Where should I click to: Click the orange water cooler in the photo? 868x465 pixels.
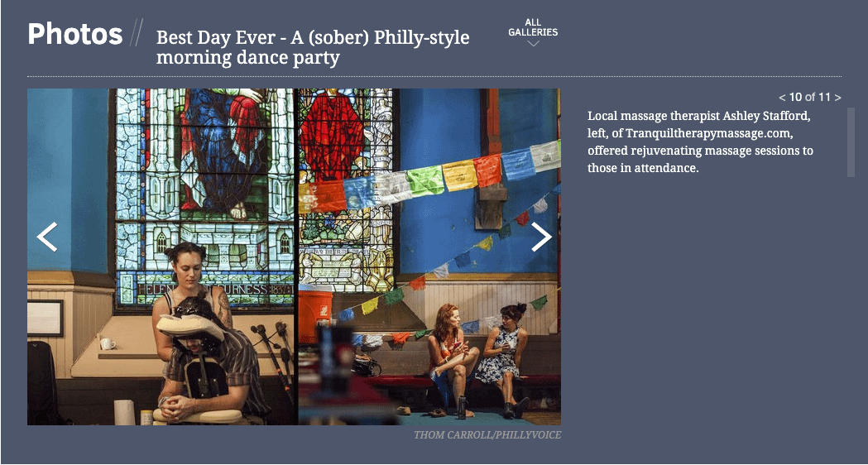coord(315,314)
